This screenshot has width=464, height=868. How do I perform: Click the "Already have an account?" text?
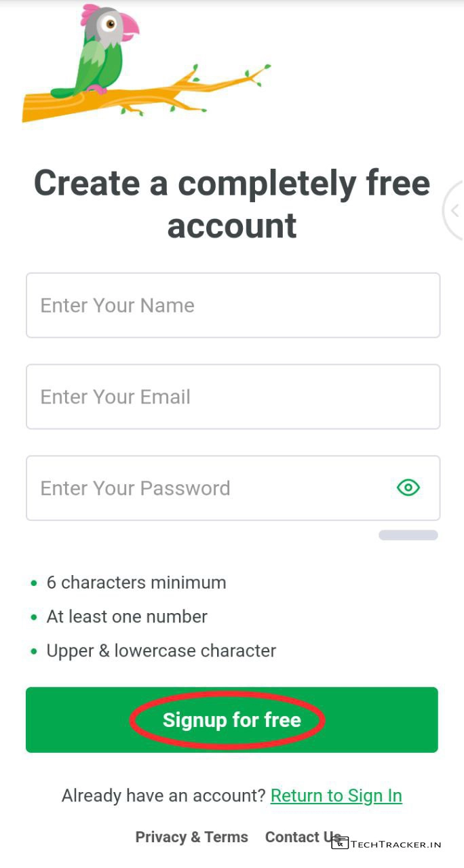[x=163, y=795]
